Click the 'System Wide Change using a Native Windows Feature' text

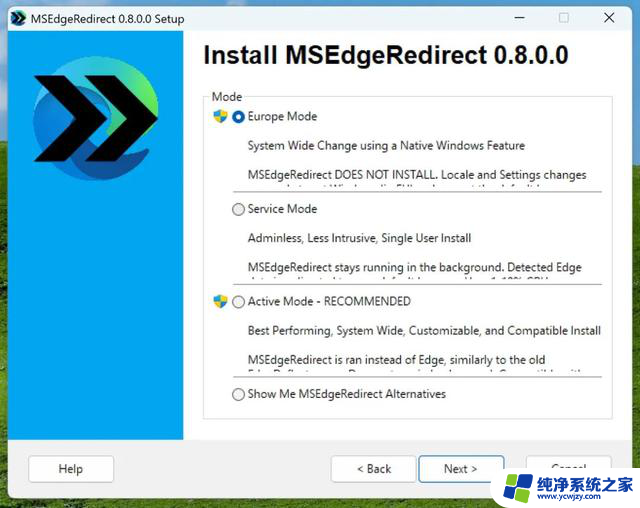pyautogui.click(x=386, y=146)
